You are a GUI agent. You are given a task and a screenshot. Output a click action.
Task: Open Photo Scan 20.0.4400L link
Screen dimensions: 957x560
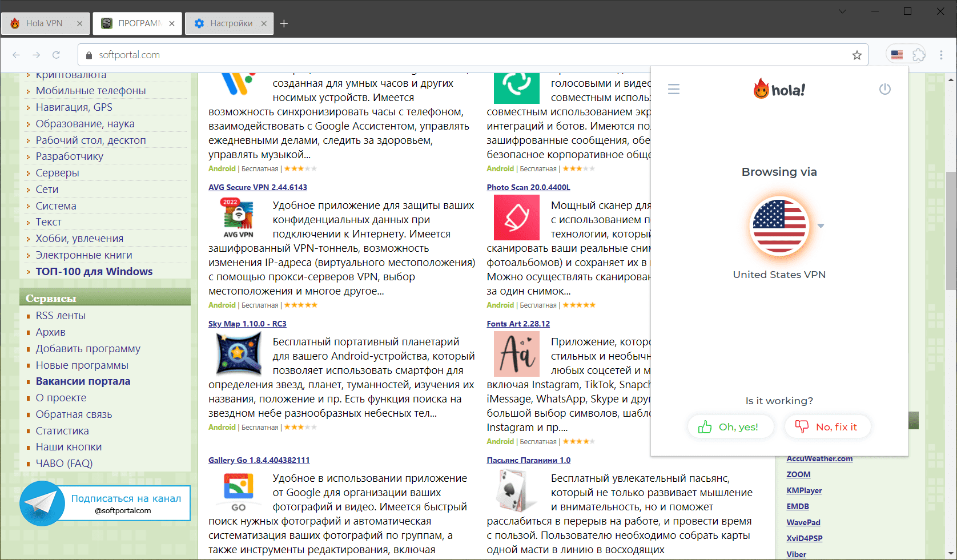pyautogui.click(x=528, y=187)
